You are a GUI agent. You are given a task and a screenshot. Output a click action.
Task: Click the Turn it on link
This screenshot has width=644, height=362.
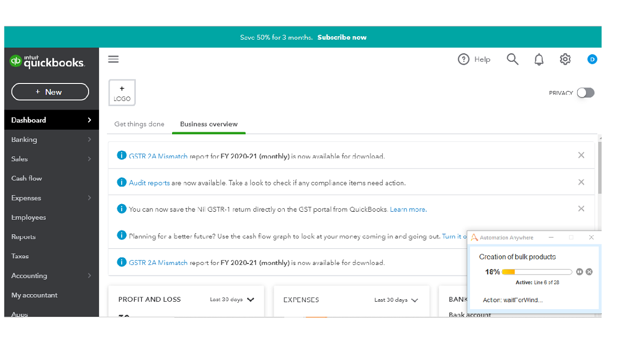click(x=455, y=236)
